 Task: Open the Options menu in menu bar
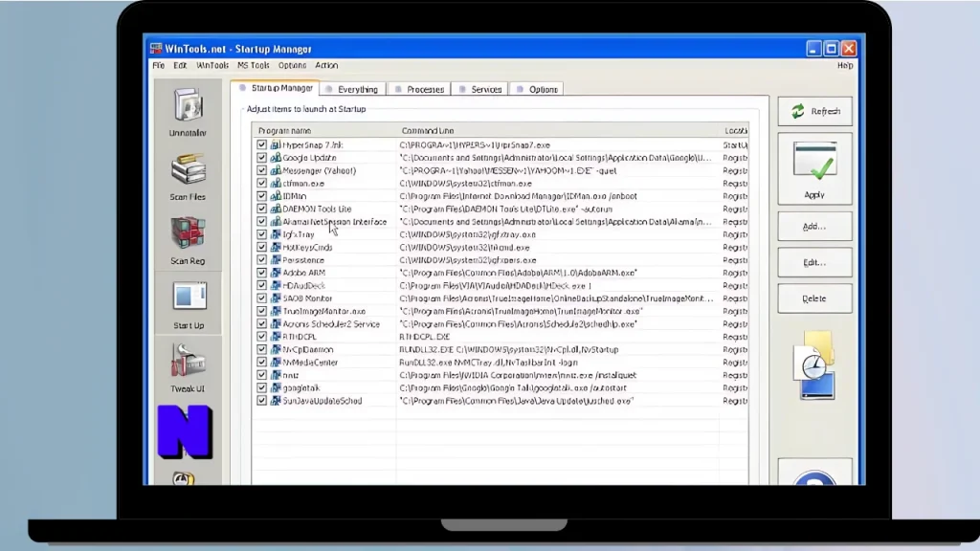[x=293, y=65]
